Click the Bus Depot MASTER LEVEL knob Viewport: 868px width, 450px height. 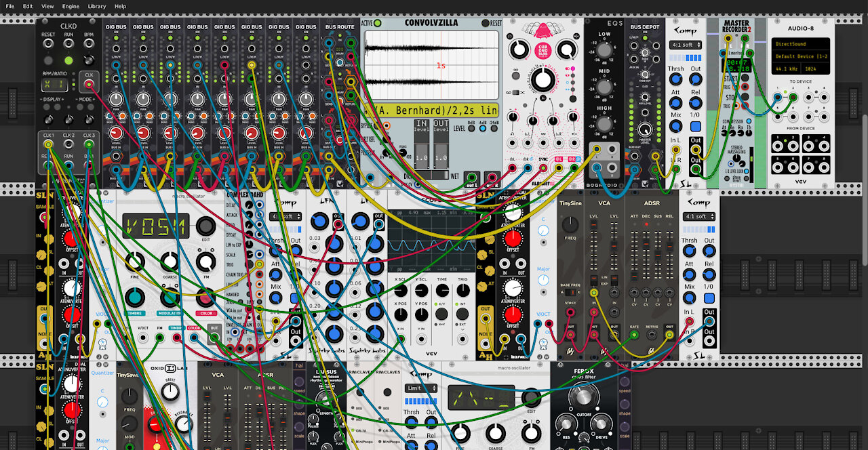pos(644,131)
